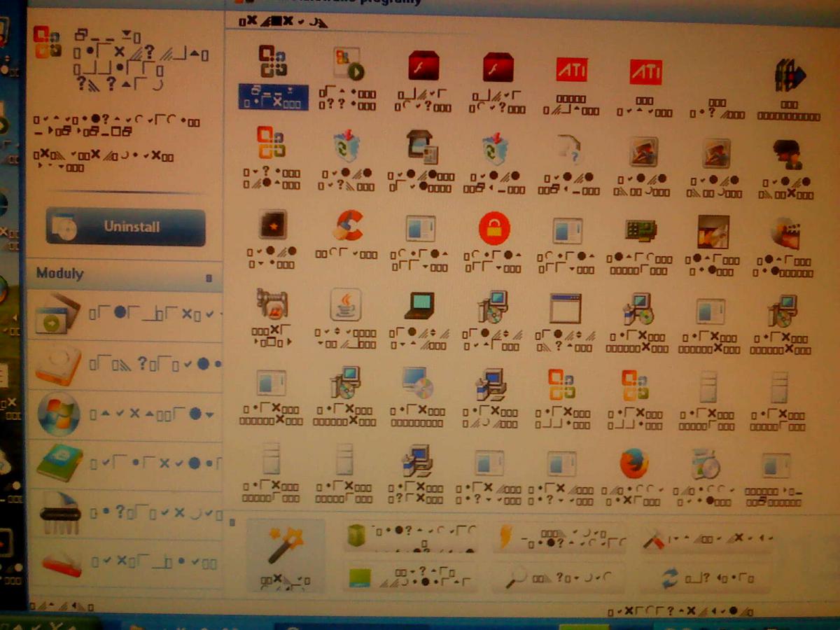
Task: Select the CCleaner program icon
Action: click(x=348, y=226)
